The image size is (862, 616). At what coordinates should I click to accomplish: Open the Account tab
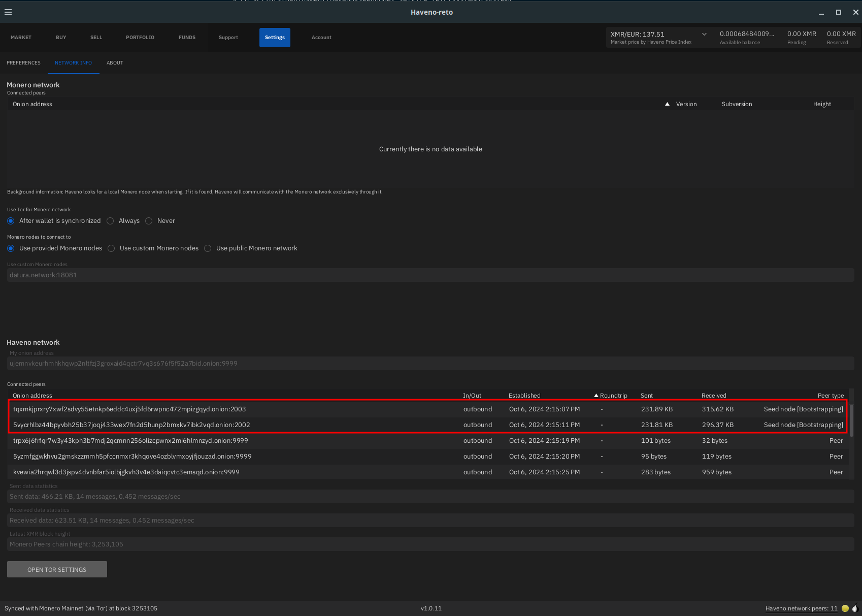[x=321, y=38]
